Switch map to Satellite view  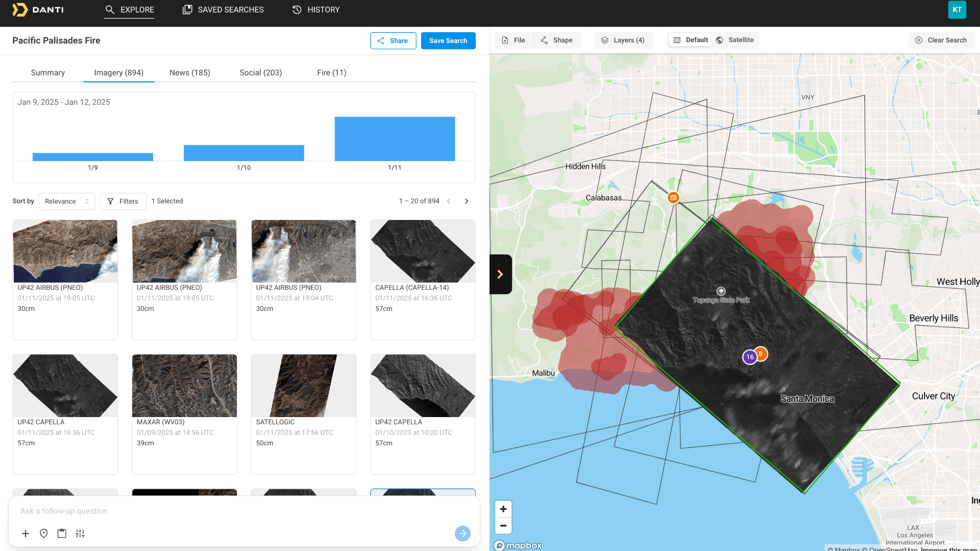point(735,40)
